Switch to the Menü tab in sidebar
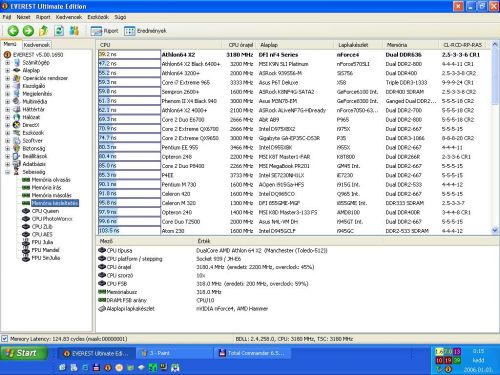Screen dimensions: 500x375 10,44
